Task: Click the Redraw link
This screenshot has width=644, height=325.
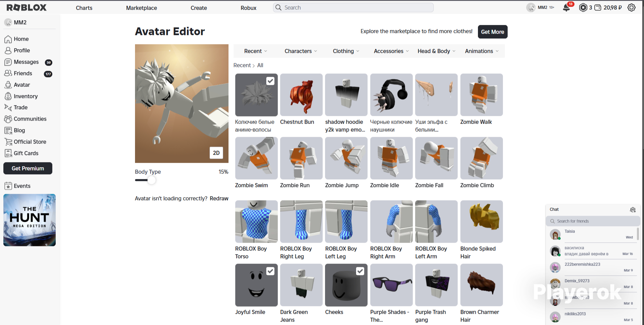Action: 219,199
